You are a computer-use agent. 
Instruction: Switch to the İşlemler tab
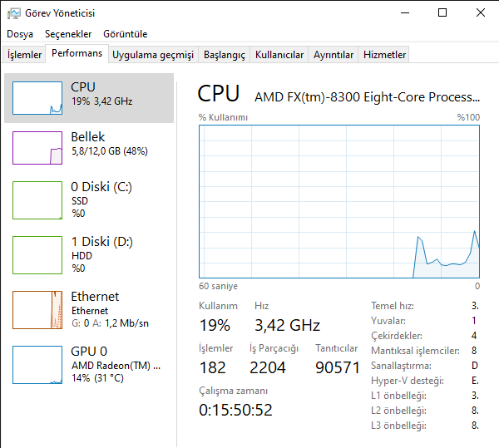[x=24, y=55]
